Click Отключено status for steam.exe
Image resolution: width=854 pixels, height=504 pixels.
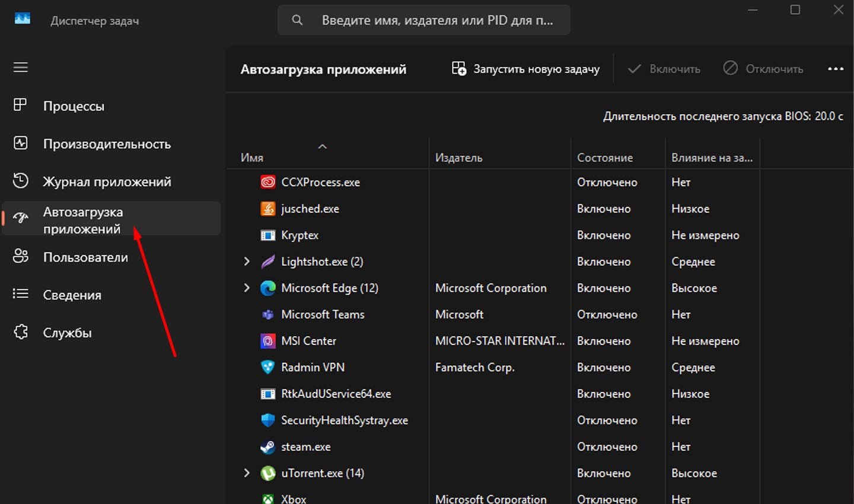coord(607,446)
